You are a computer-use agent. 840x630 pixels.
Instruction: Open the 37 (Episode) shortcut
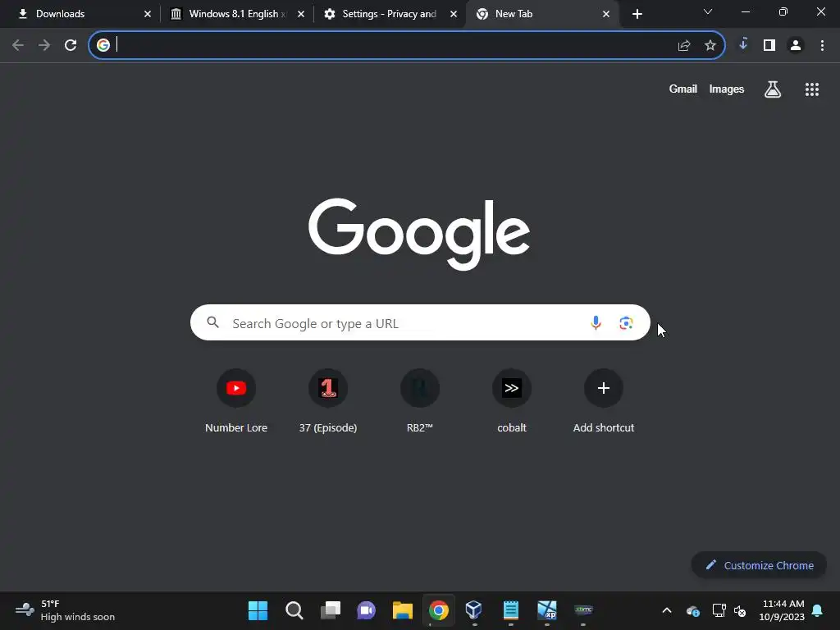pyautogui.click(x=328, y=400)
